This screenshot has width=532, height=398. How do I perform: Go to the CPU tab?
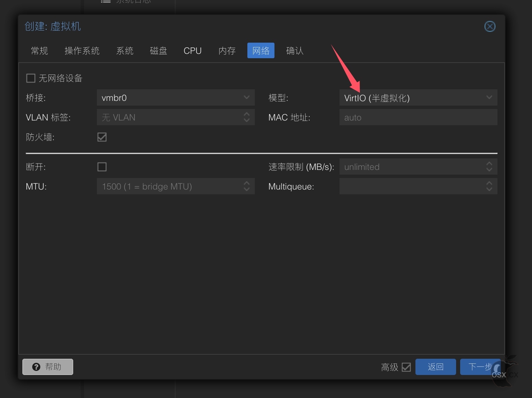coord(192,51)
